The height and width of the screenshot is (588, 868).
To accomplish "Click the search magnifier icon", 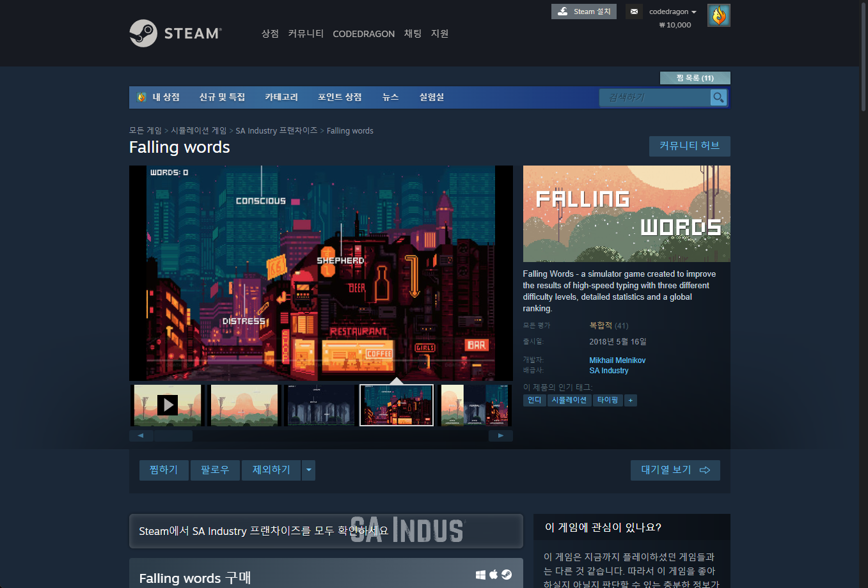I will point(719,97).
